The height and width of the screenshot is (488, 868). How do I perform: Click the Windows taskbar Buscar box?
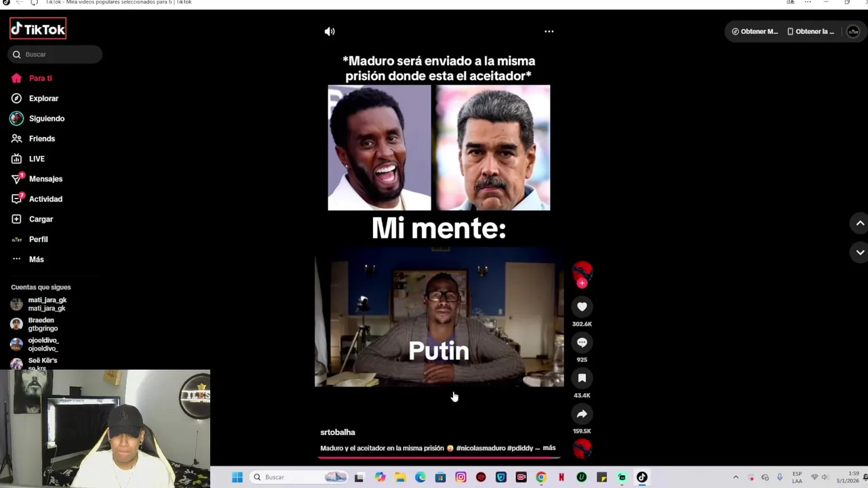coord(298,477)
